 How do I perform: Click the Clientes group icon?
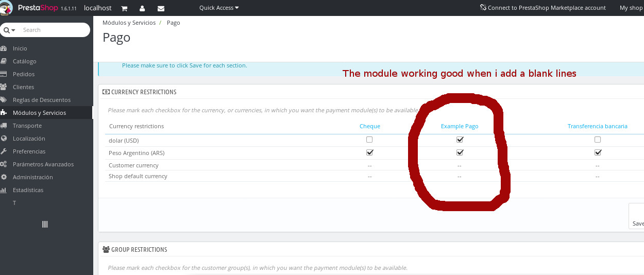coord(3,87)
